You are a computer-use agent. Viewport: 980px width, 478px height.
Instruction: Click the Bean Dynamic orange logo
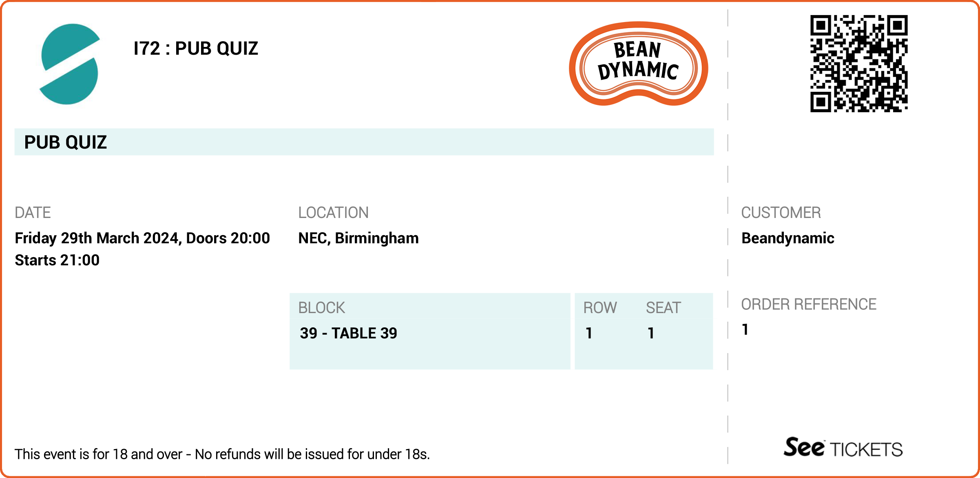point(638,63)
